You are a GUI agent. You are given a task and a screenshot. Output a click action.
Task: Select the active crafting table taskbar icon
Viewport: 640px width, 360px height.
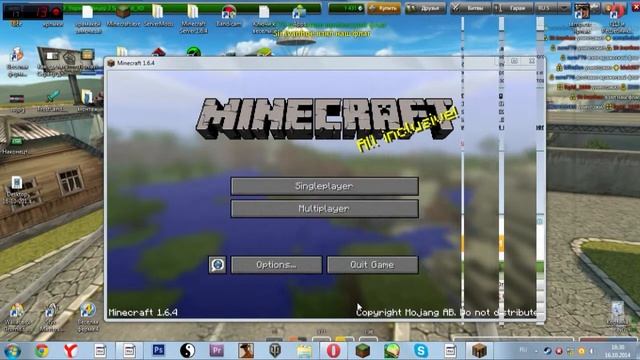[479, 351]
